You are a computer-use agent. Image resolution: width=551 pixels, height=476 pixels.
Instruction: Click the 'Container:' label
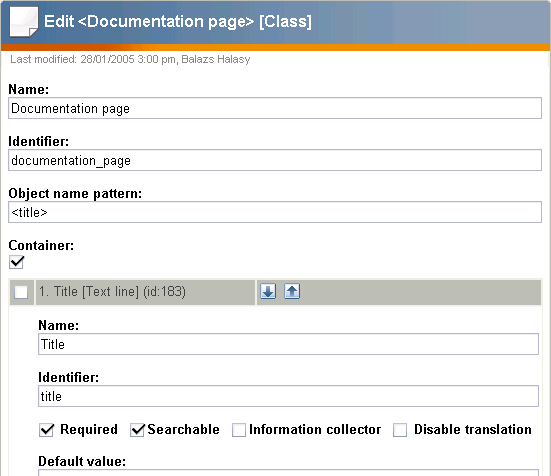point(41,246)
